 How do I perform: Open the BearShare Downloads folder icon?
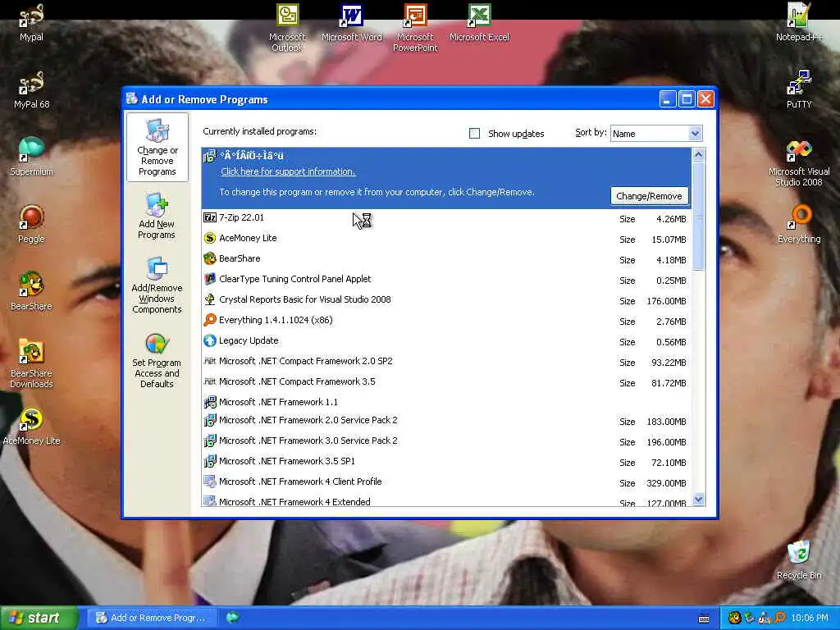click(31, 363)
